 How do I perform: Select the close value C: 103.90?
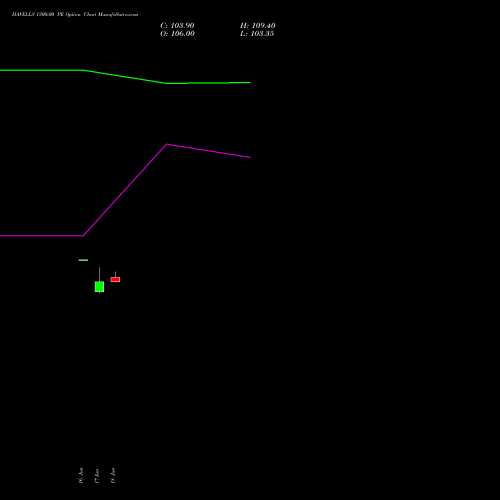[177, 26]
